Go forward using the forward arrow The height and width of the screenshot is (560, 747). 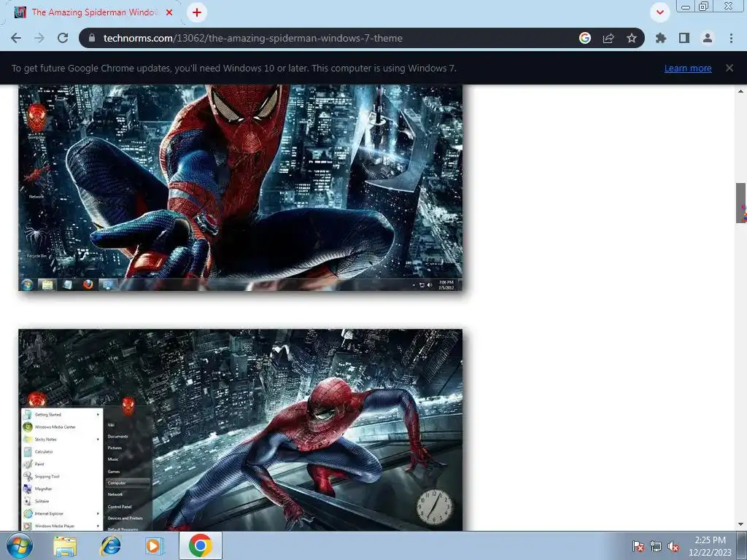39,38
